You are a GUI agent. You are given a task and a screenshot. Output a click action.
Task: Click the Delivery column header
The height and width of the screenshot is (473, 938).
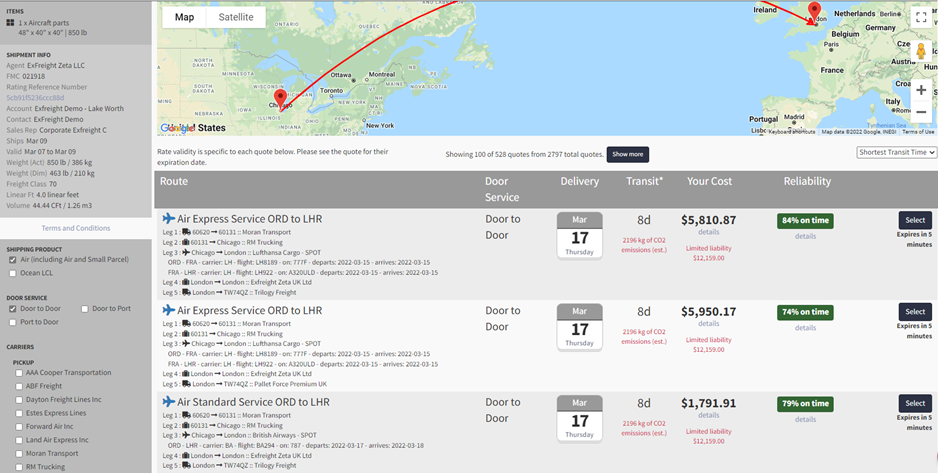click(579, 181)
